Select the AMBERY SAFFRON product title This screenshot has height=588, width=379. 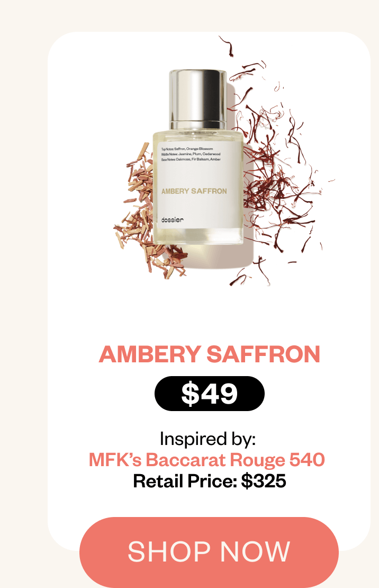(209, 354)
